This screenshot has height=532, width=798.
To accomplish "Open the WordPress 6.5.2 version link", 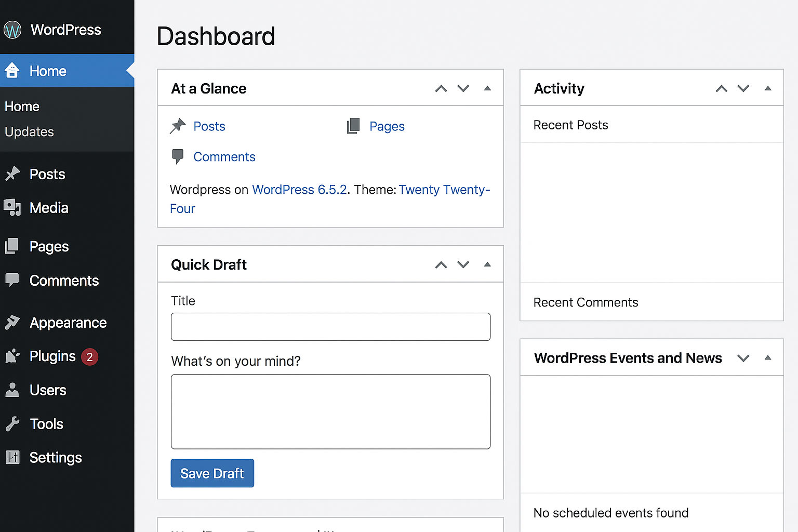I will click(x=299, y=190).
